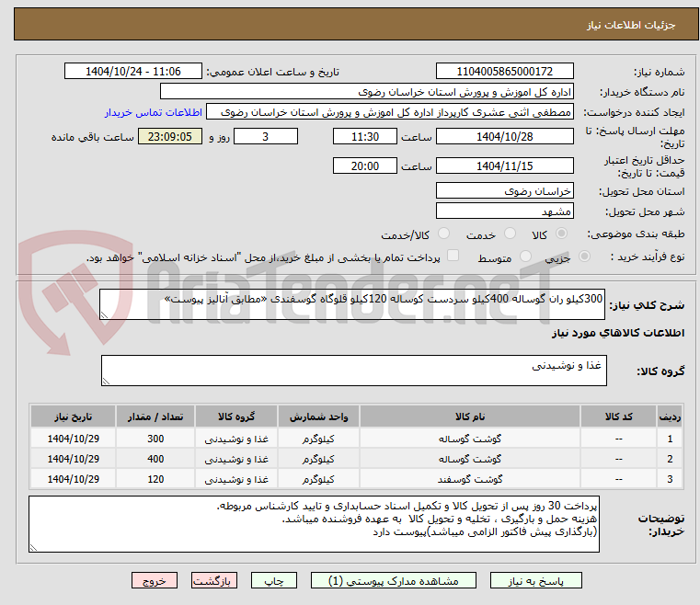This screenshot has height=605, width=700.
Task: Click 'غذا و نوشیدنی' group in row 2
Action: (x=236, y=459)
